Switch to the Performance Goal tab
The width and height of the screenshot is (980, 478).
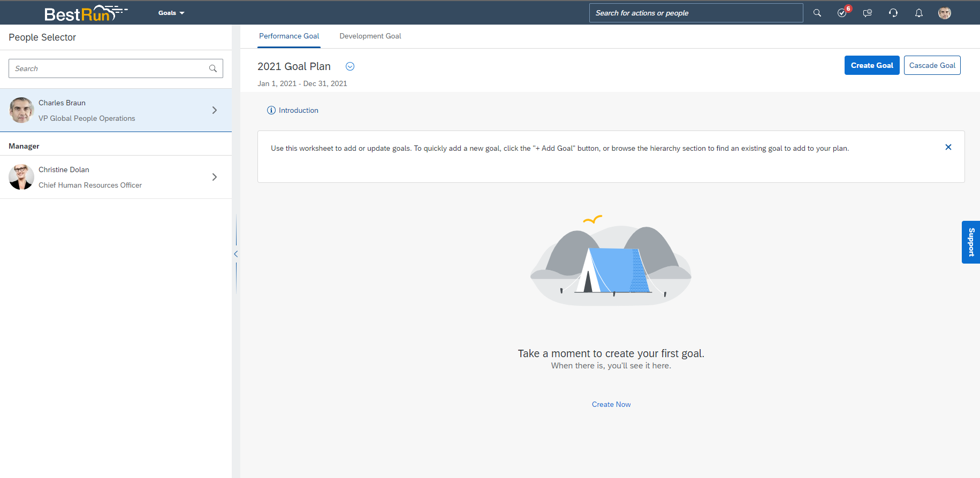(289, 36)
